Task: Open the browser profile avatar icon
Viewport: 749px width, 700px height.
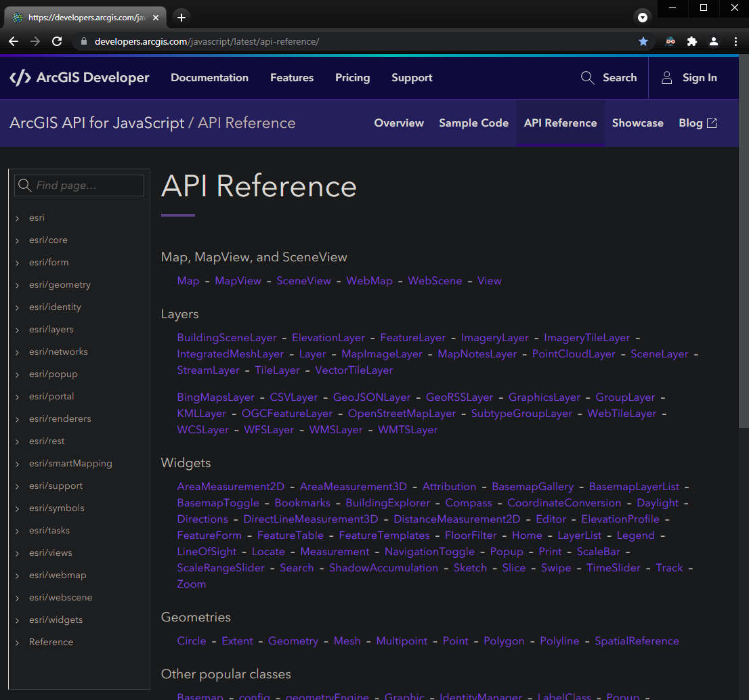Action: point(714,41)
